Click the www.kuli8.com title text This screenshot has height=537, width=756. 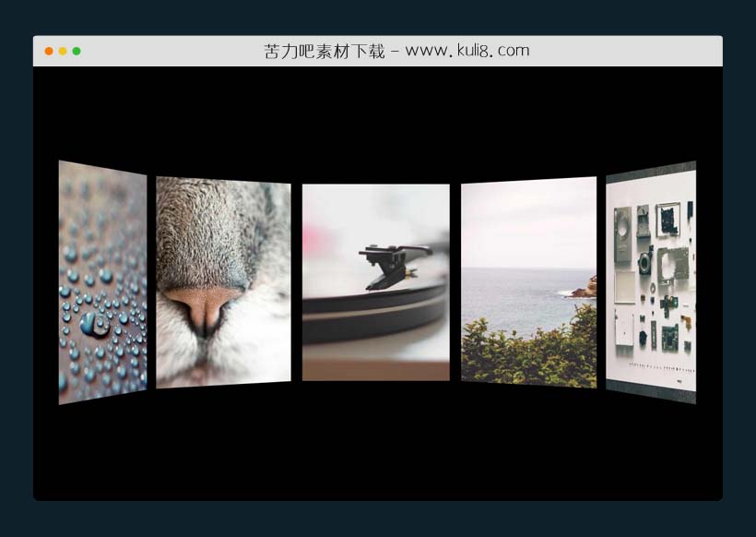tap(467, 51)
